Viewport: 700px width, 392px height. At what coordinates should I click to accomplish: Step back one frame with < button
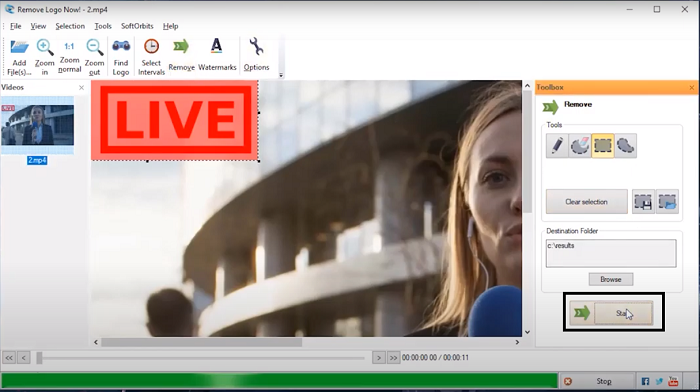24,358
